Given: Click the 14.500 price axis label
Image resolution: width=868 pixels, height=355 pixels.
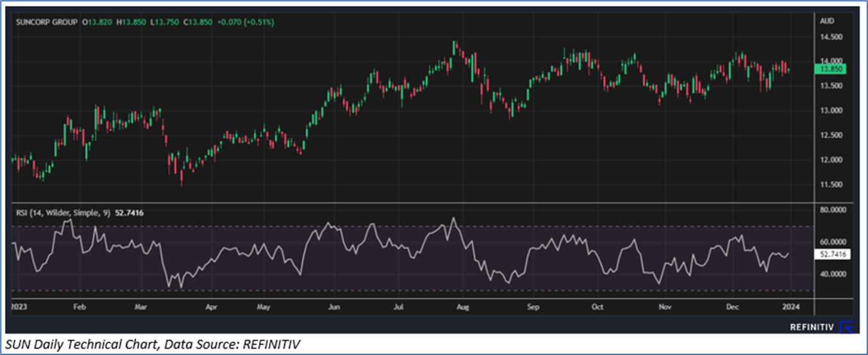Looking at the screenshot, I should [830, 37].
